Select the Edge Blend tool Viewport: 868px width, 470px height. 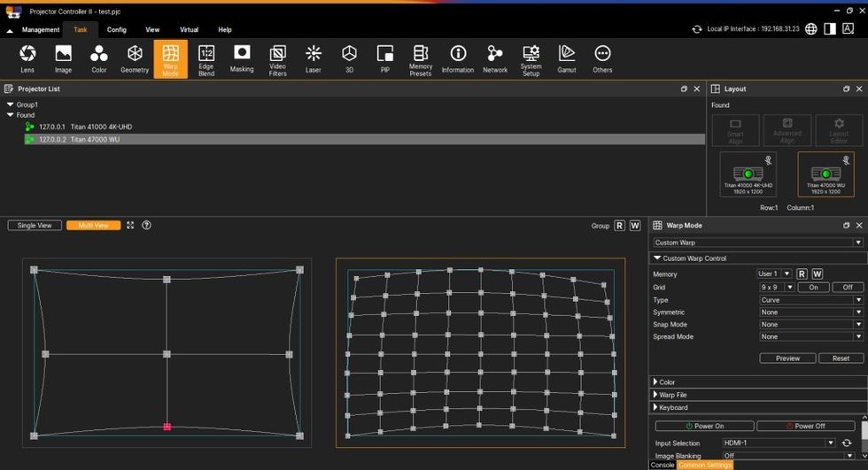(206, 58)
